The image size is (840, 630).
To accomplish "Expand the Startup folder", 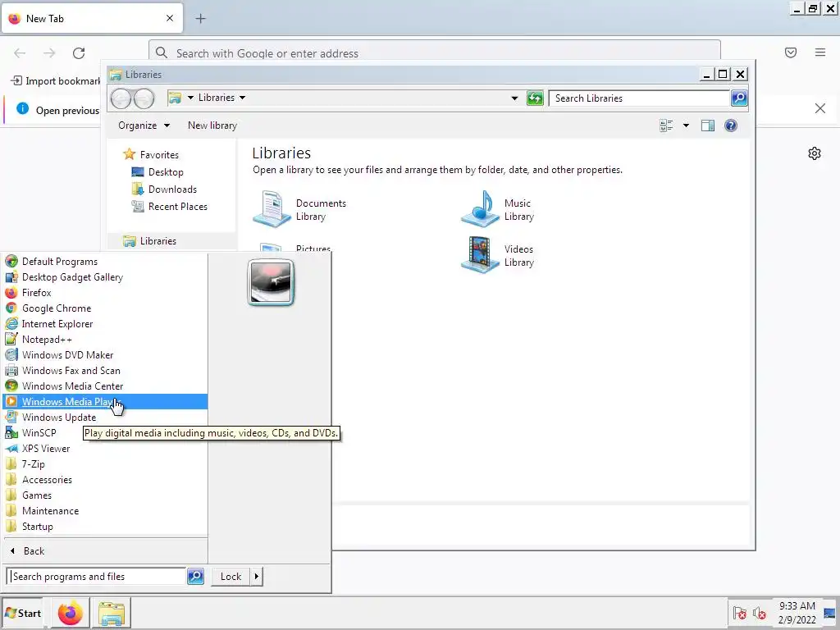I will [x=105, y=526].
